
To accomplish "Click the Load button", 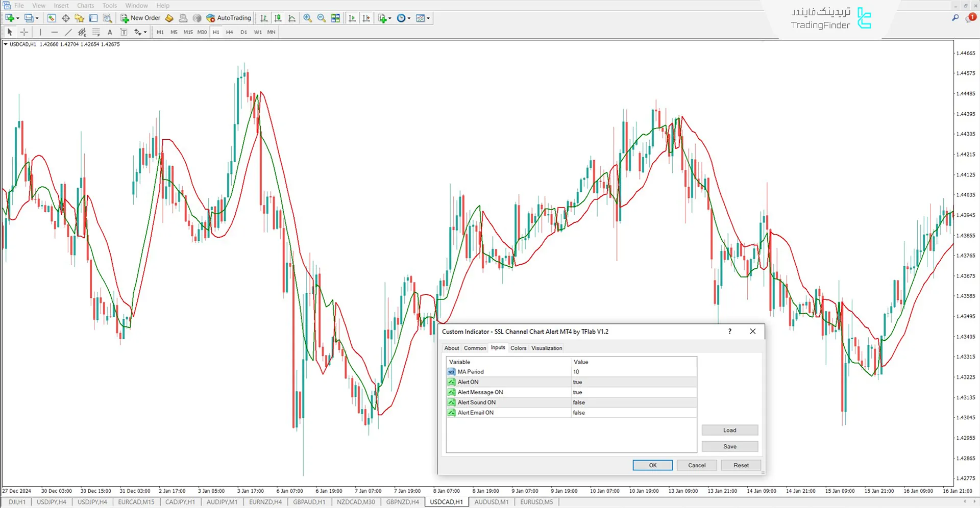I will [x=729, y=429].
